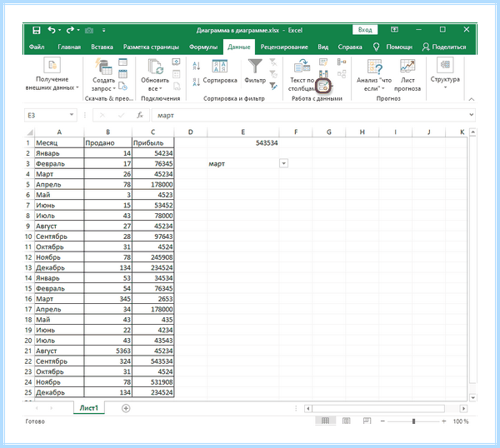Viewport: 500px width, 448px height.
Task: Click the Вход sign-in button
Action: tap(365, 30)
